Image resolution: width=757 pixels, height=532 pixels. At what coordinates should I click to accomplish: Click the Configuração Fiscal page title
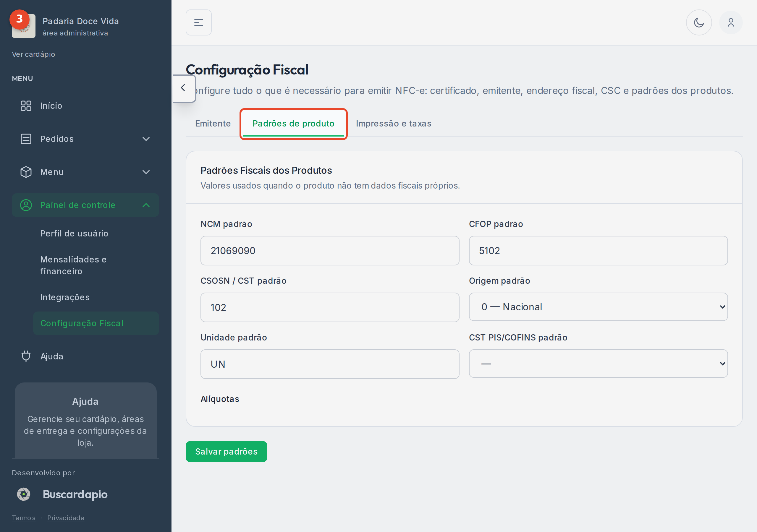point(247,69)
